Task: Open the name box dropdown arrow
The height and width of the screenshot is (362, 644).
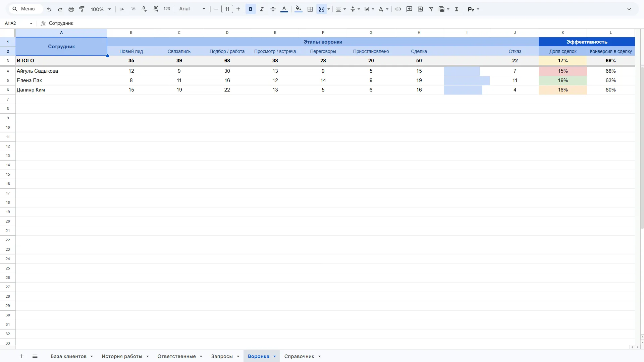Action: coord(31,23)
